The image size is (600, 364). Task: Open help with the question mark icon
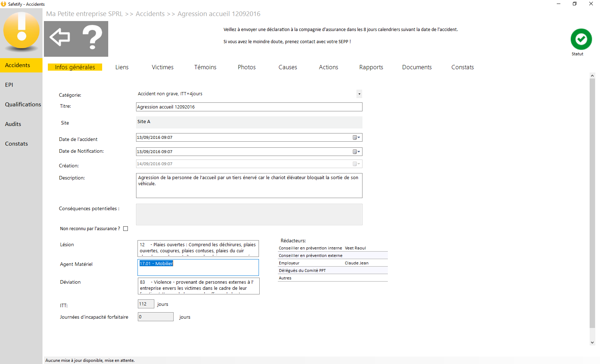(x=92, y=37)
